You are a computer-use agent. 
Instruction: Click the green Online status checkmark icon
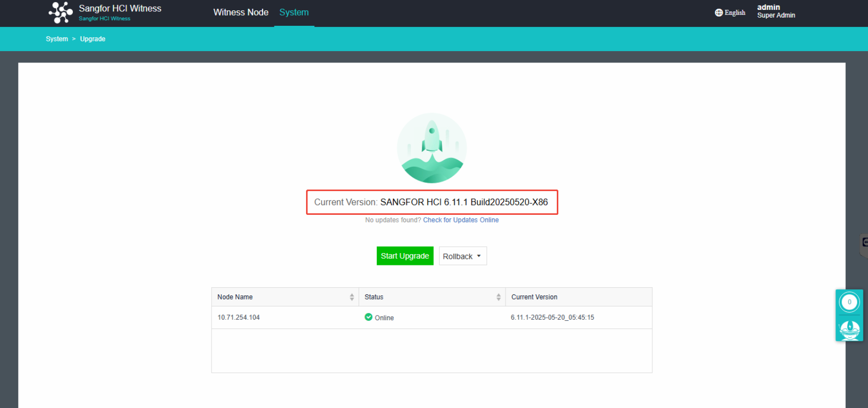point(368,317)
